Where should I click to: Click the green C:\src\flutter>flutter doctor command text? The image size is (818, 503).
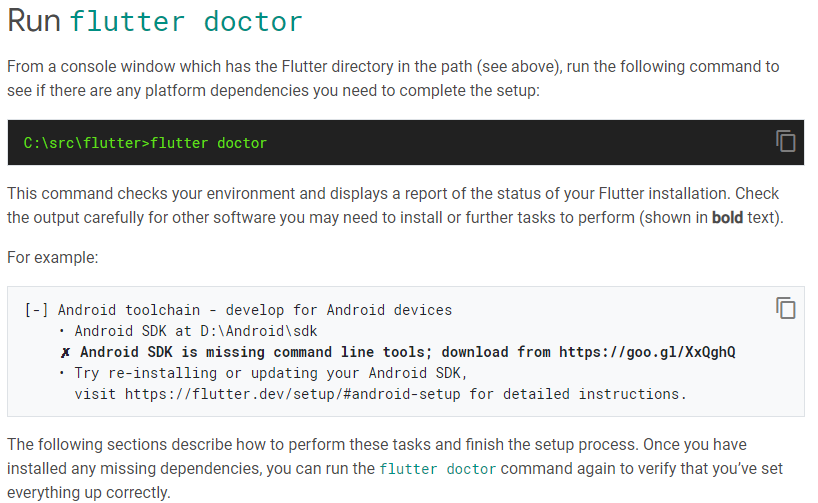145,143
